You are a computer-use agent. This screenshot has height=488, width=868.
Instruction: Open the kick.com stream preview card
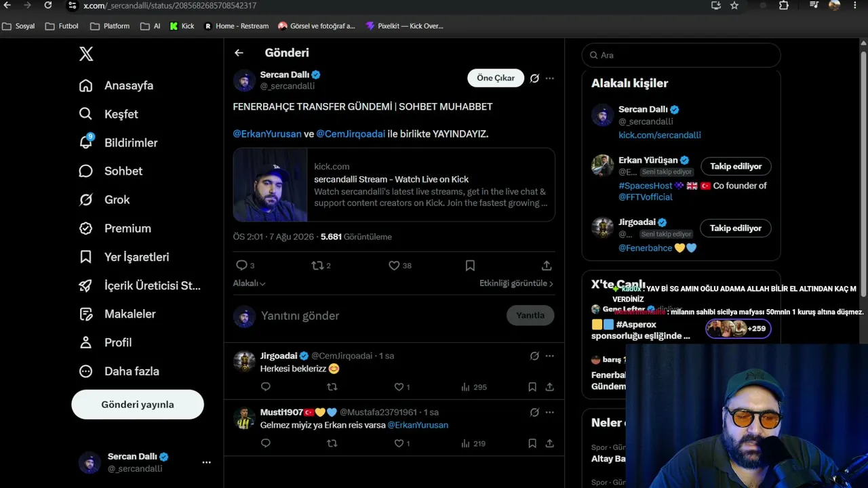pyautogui.click(x=394, y=185)
